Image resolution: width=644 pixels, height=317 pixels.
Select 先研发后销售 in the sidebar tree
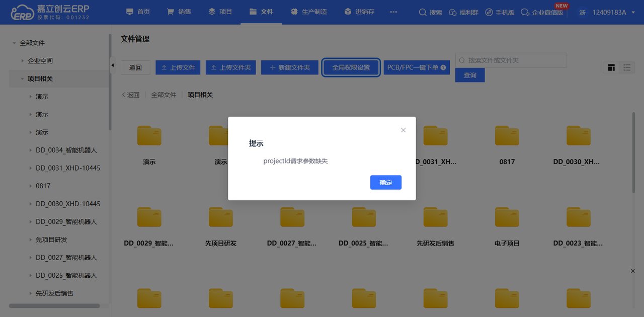coord(54,293)
